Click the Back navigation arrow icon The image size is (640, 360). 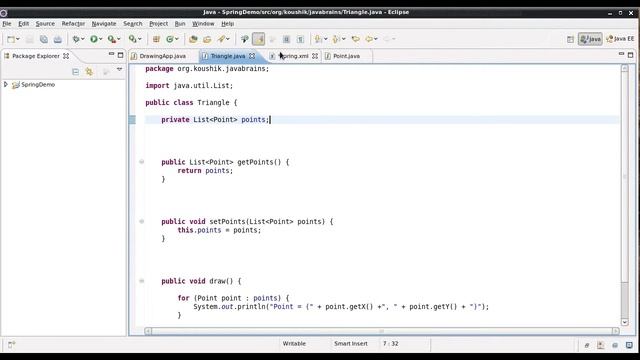[x=369, y=39]
